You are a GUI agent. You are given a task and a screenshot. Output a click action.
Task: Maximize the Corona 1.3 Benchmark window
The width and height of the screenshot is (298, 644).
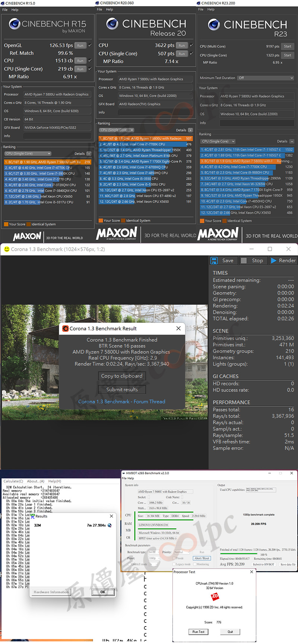[270, 249]
